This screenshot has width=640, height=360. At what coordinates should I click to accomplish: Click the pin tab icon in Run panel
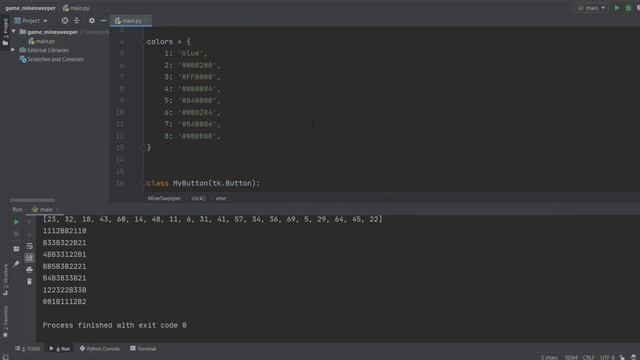coord(16,264)
